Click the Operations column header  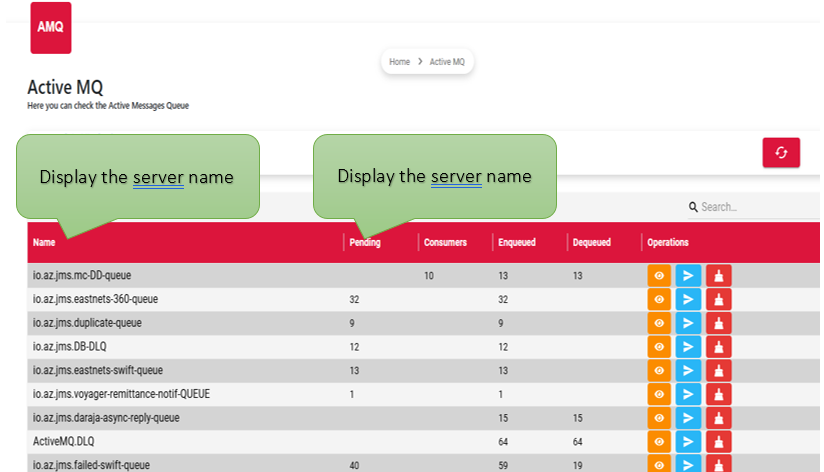[668, 242]
